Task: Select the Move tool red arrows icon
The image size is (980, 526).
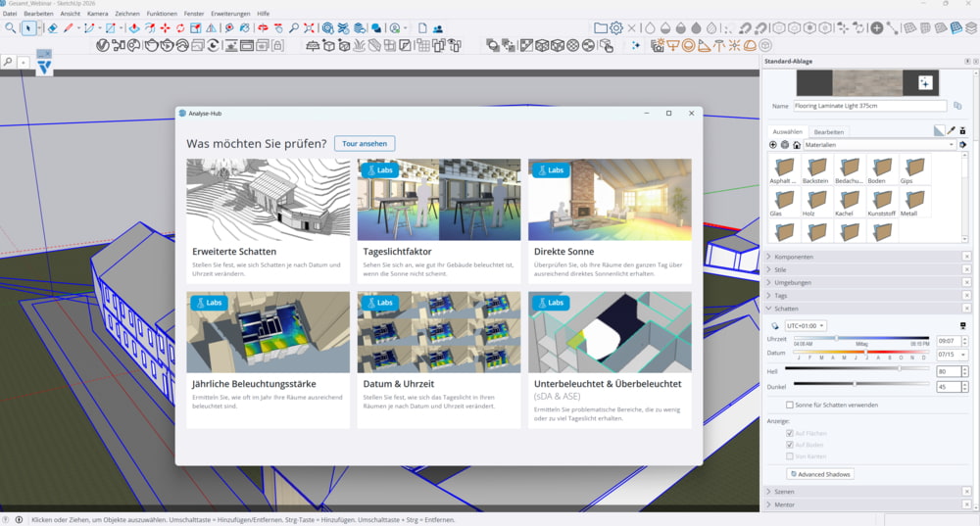Action: coord(165,28)
